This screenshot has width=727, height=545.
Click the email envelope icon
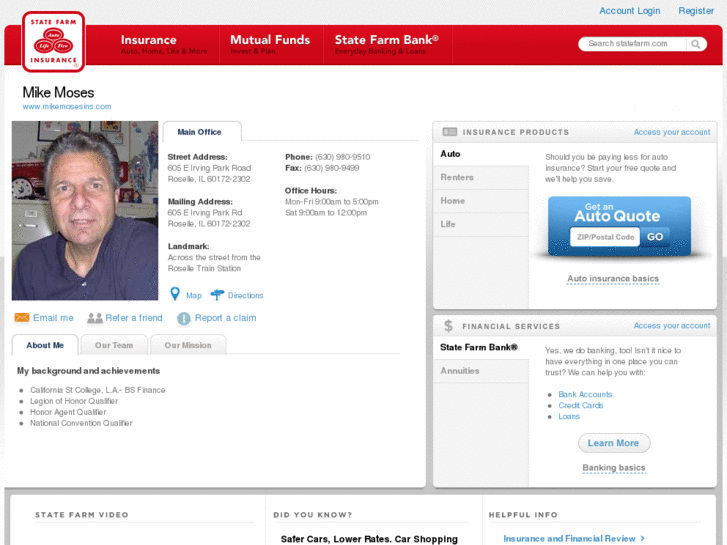click(22, 317)
